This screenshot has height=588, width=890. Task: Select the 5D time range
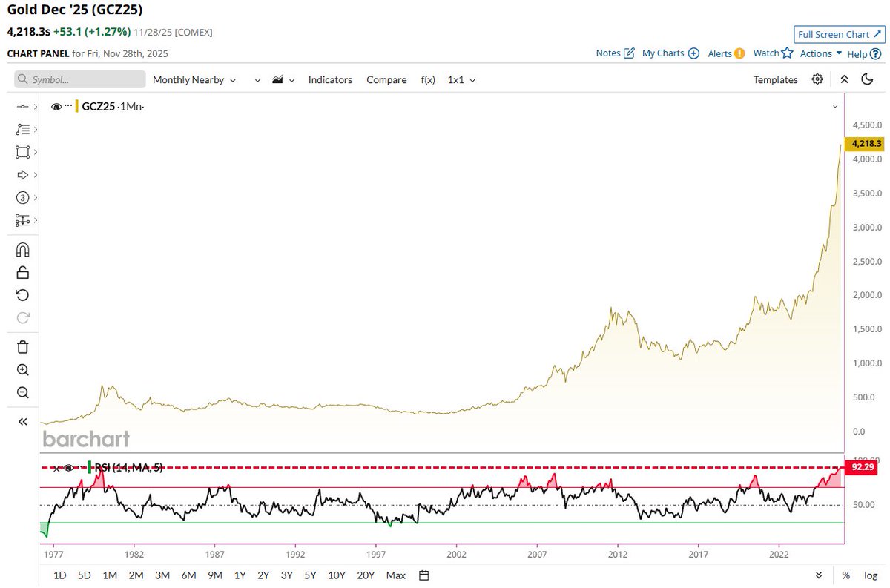(85, 575)
